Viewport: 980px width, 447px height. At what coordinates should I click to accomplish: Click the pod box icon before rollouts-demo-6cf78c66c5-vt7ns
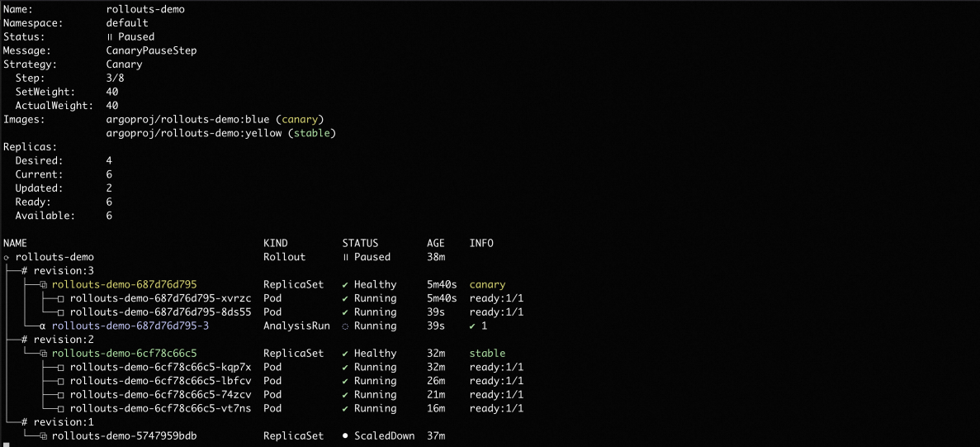61,408
